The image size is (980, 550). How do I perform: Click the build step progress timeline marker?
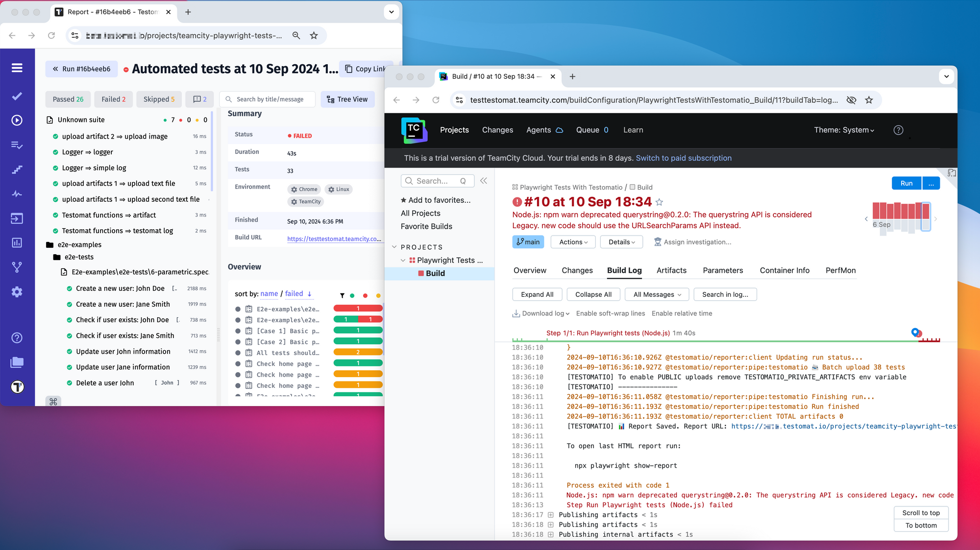pyautogui.click(x=915, y=333)
